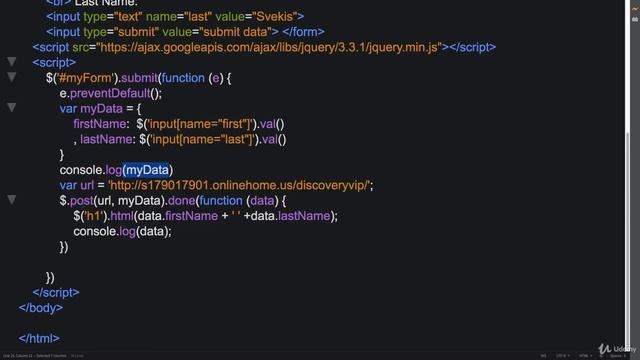Viewport: 640px width, 360px height.
Task: Click the console.log(data) line
Action: tap(122, 231)
